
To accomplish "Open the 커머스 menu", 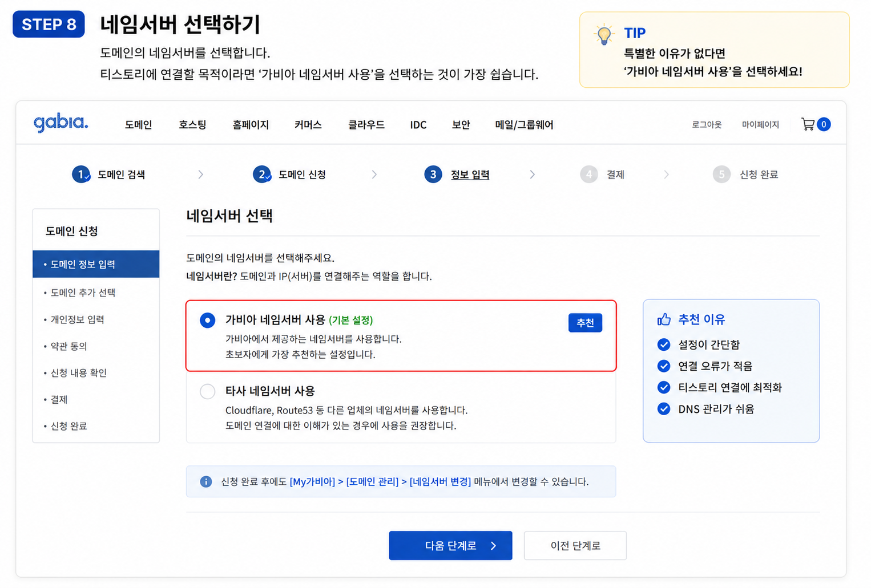I will click(x=308, y=125).
